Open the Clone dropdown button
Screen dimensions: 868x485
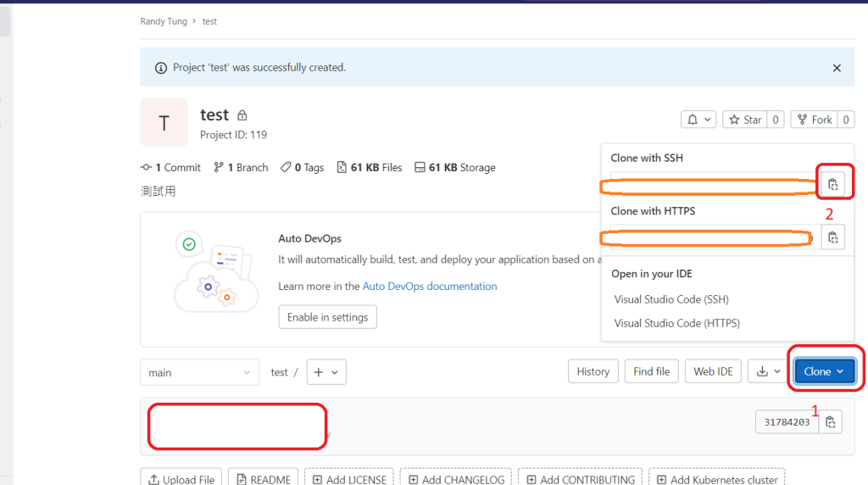(824, 371)
